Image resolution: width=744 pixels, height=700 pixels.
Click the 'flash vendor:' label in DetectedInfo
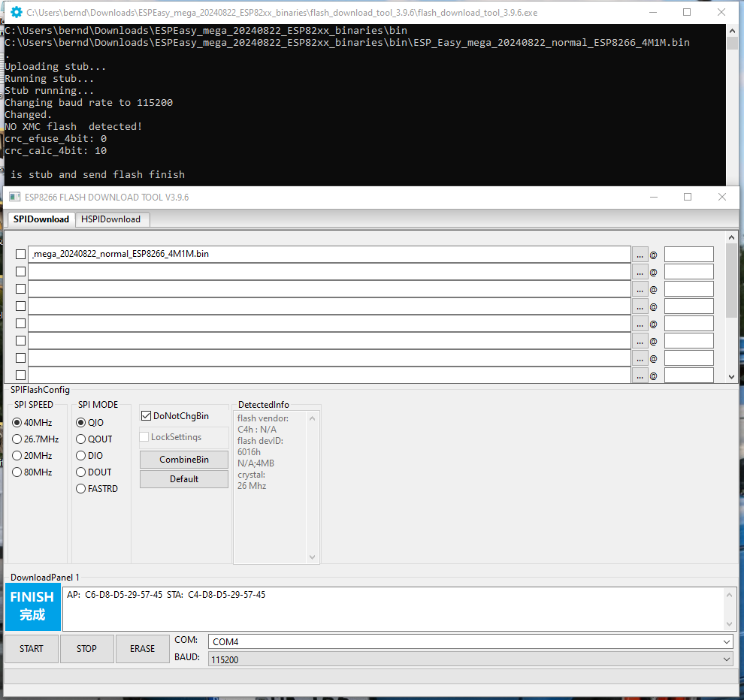[x=263, y=418]
